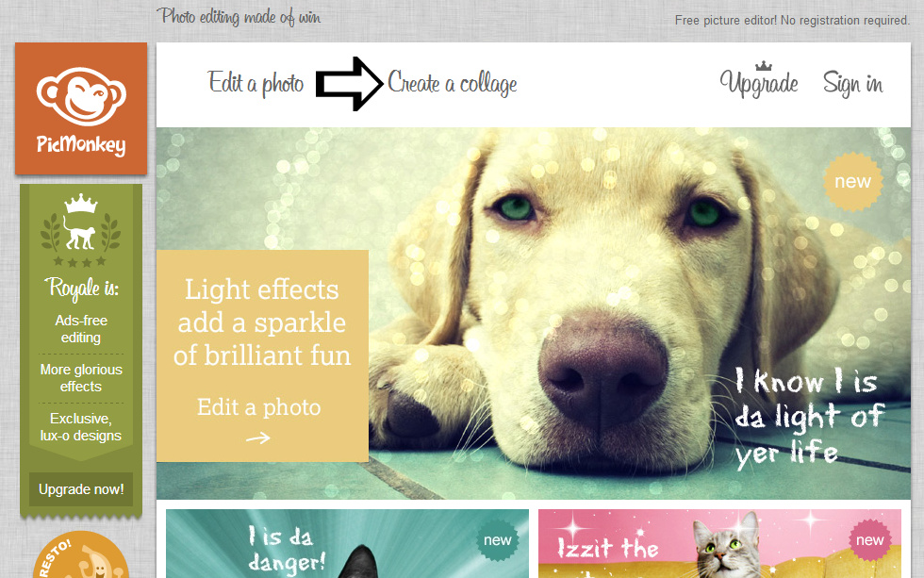Click the white arrow under Edit a photo
This screenshot has height=578, width=924.
(x=258, y=438)
